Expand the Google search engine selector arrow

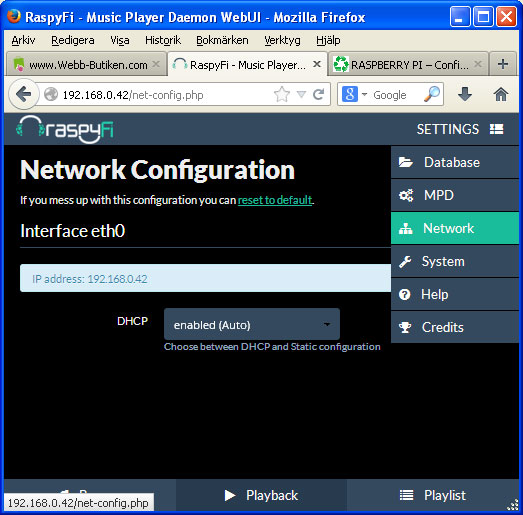click(364, 95)
